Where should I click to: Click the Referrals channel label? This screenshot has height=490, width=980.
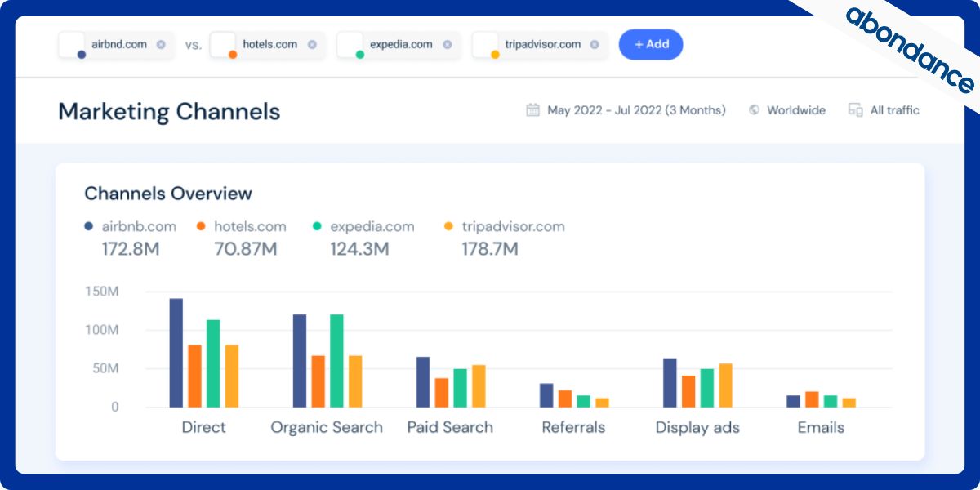click(574, 427)
